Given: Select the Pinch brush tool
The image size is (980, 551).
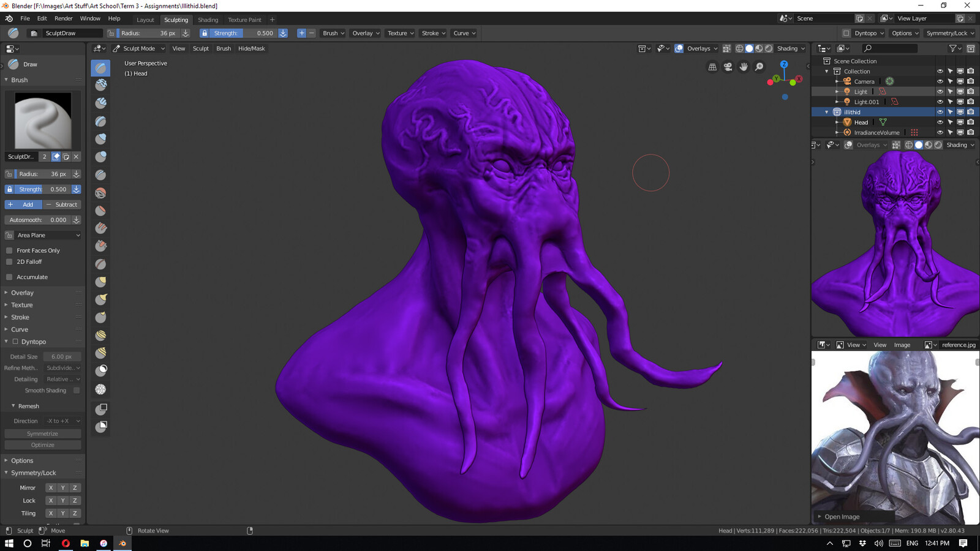Looking at the screenshot, I should click(x=100, y=264).
